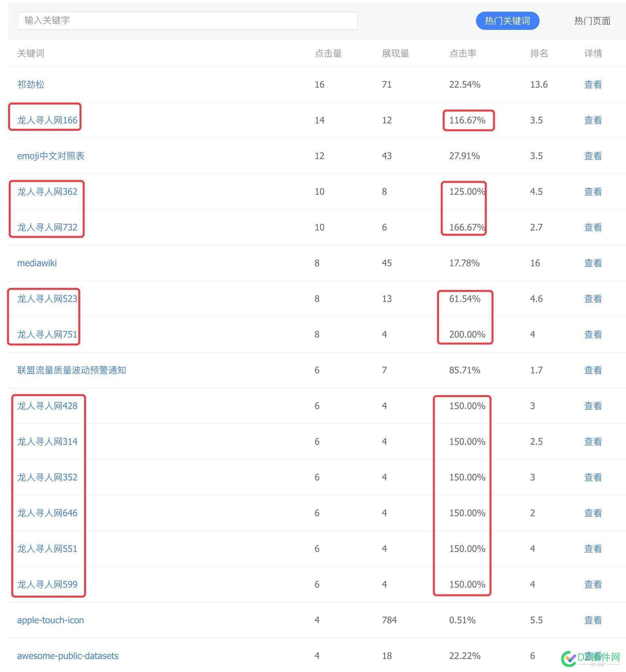Viewport: 626px width, 672px height.
Task: View details for 龙人寻人网362 row
Action: point(593,192)
